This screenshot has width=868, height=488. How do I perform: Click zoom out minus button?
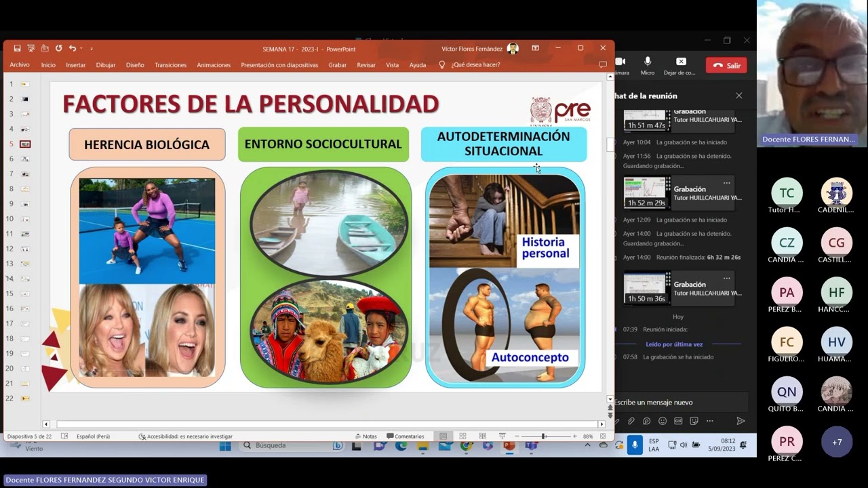click(517, 436)
